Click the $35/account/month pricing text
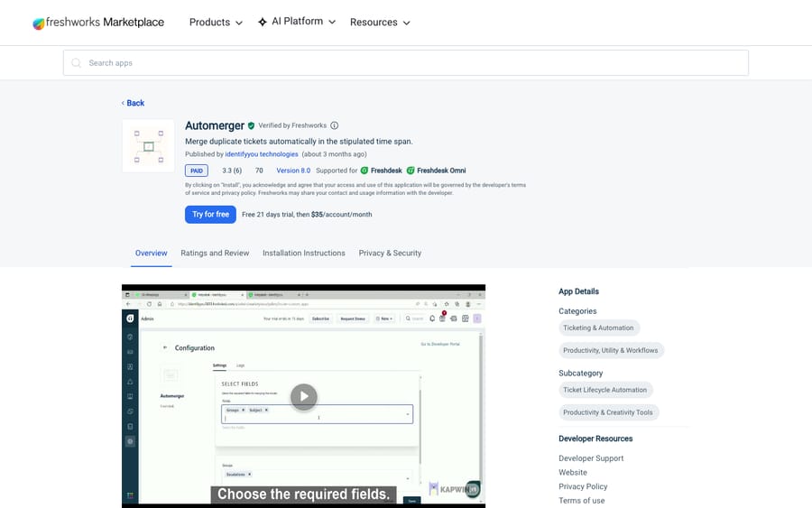 point(341,215)
